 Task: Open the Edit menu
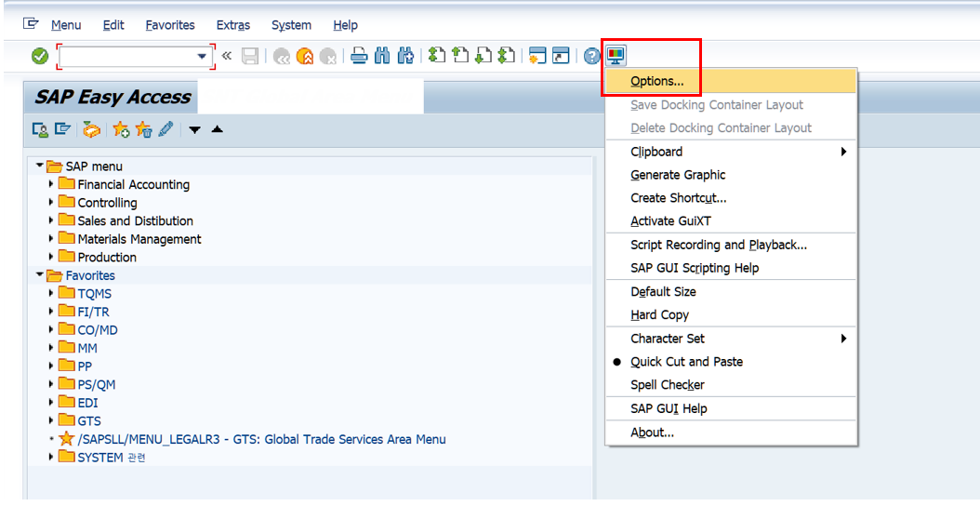point(113,25)
